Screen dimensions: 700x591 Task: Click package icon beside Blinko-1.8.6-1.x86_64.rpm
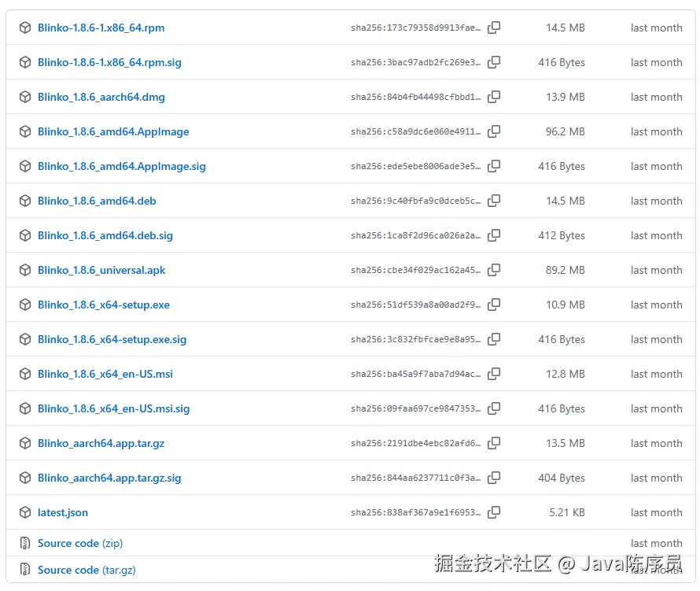coord(25,28)
